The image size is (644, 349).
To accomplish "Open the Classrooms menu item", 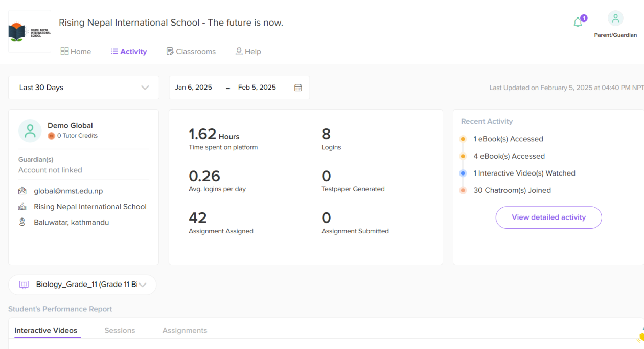I will pyautogui.click(x=191, y=51).
